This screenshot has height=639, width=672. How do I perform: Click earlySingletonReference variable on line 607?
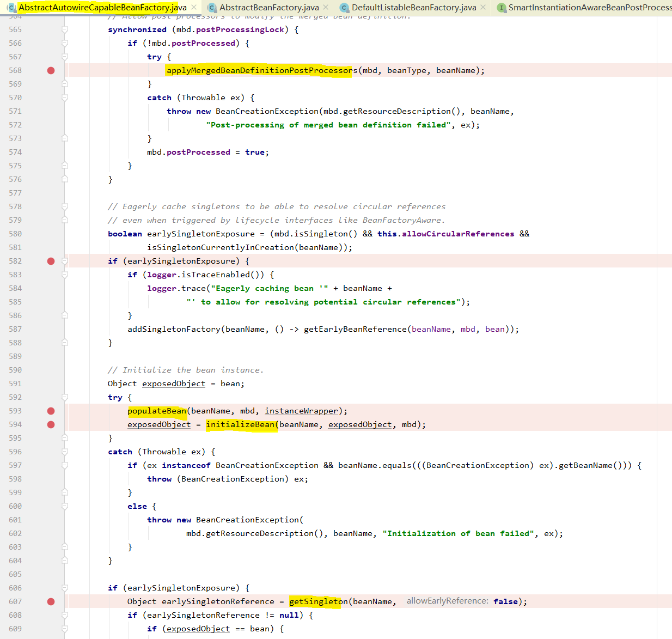218,601
